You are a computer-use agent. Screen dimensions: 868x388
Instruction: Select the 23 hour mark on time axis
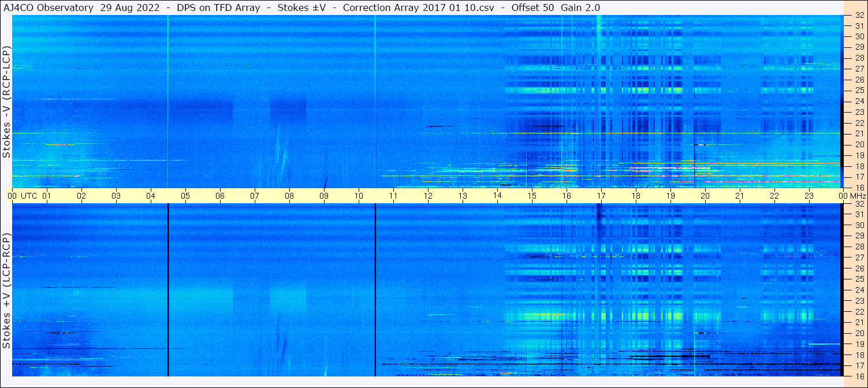coord(809,196)
